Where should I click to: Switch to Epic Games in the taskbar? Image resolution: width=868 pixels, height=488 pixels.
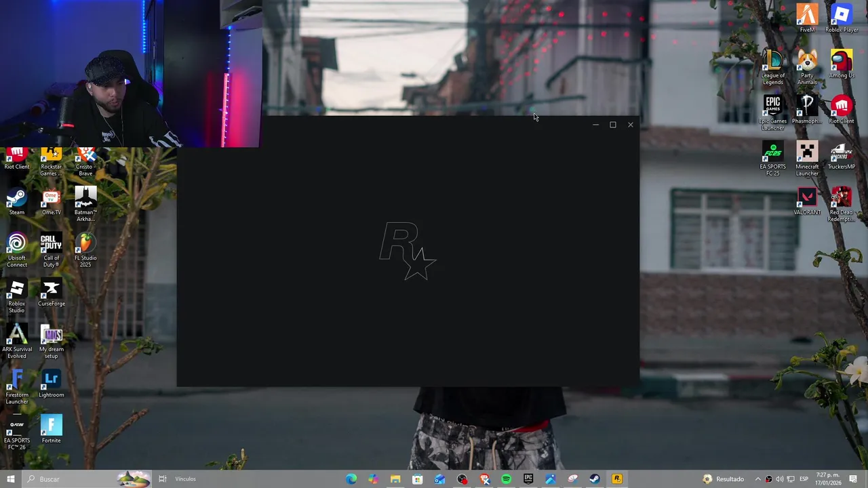[x=528, y=479]
